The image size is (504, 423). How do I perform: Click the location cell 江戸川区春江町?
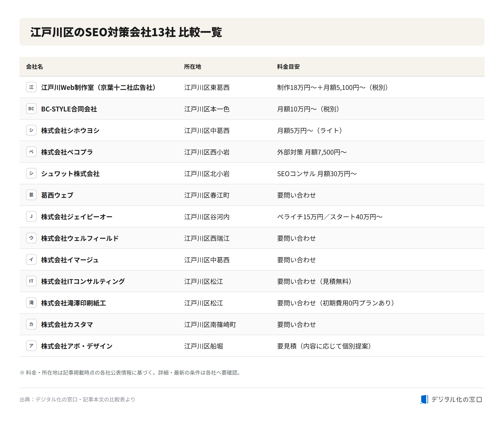coord(207,195)
